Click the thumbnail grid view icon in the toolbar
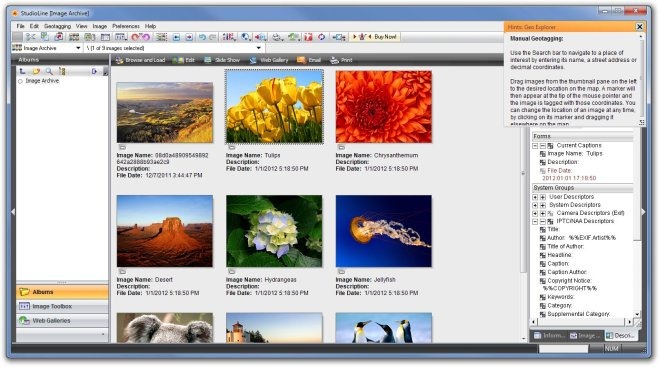The width and height of the screenshot is (660, 367). click(x=74, y=37)
